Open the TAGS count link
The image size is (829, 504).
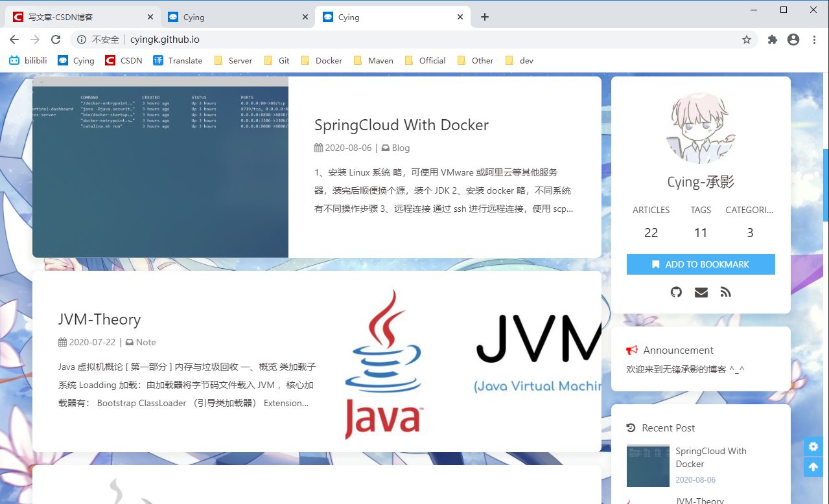tap(701, 222)
